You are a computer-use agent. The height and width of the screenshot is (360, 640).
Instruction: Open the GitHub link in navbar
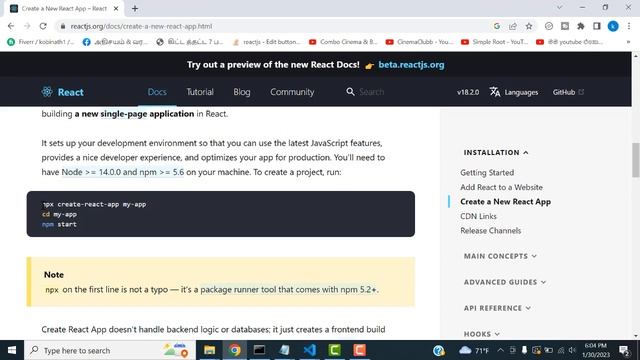[568, 92]
